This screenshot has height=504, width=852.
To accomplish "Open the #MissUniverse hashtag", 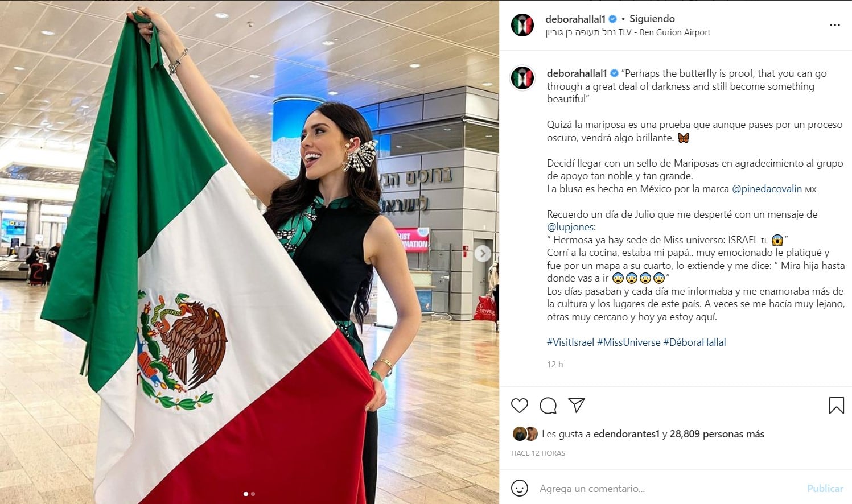I will (x=629, y=342).
